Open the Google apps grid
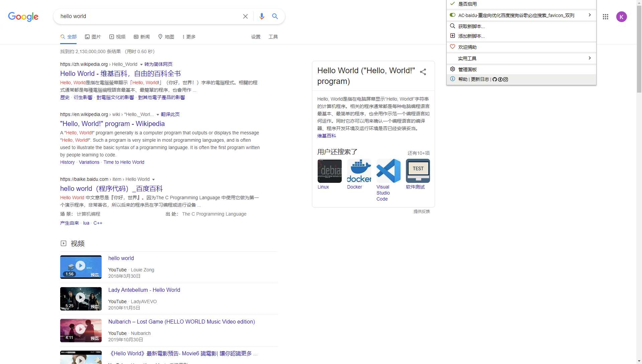This screenshot has width=642, height=364. pyautogui.click(x=606, y=17)
